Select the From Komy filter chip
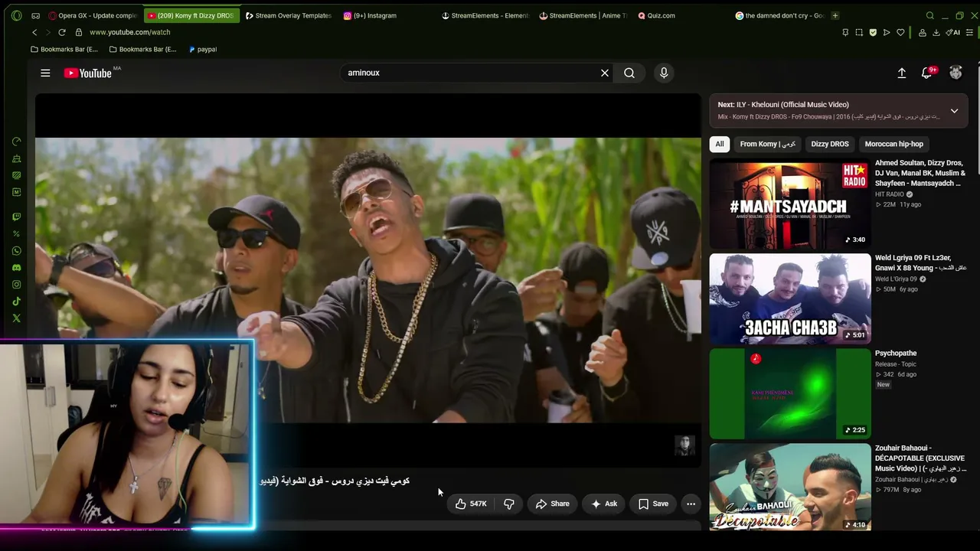 [x=768, y=144]
